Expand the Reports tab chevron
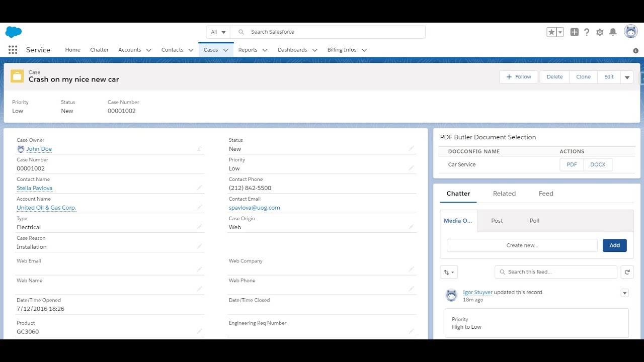This screenshot has width=644, height=362. (x=265, y=50)
